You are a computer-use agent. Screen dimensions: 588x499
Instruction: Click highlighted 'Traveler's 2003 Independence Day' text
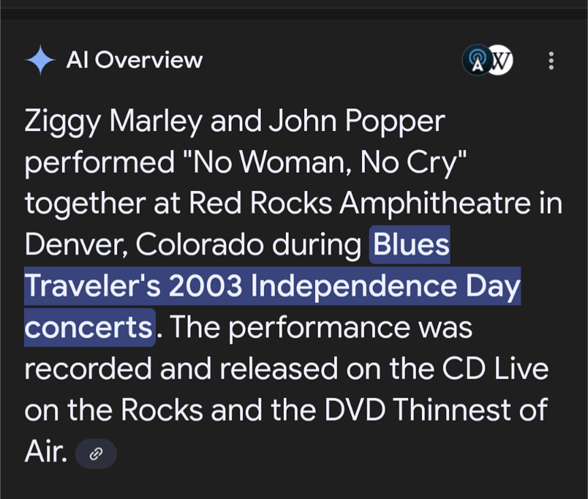272,286
